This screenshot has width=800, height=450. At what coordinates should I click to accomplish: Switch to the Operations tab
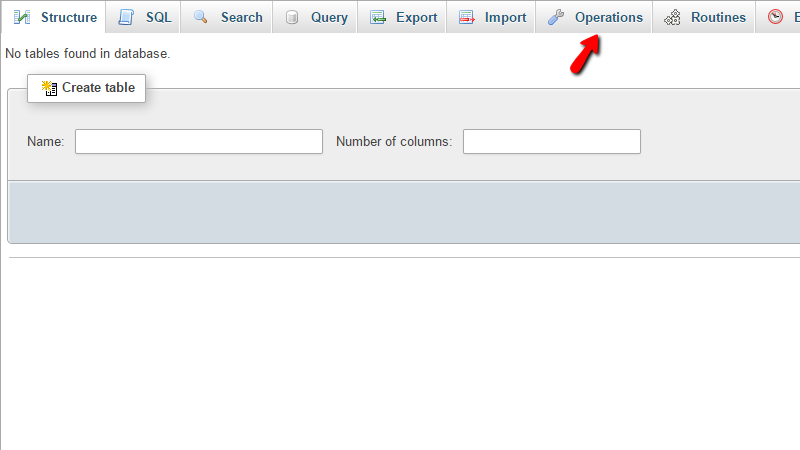594,17
